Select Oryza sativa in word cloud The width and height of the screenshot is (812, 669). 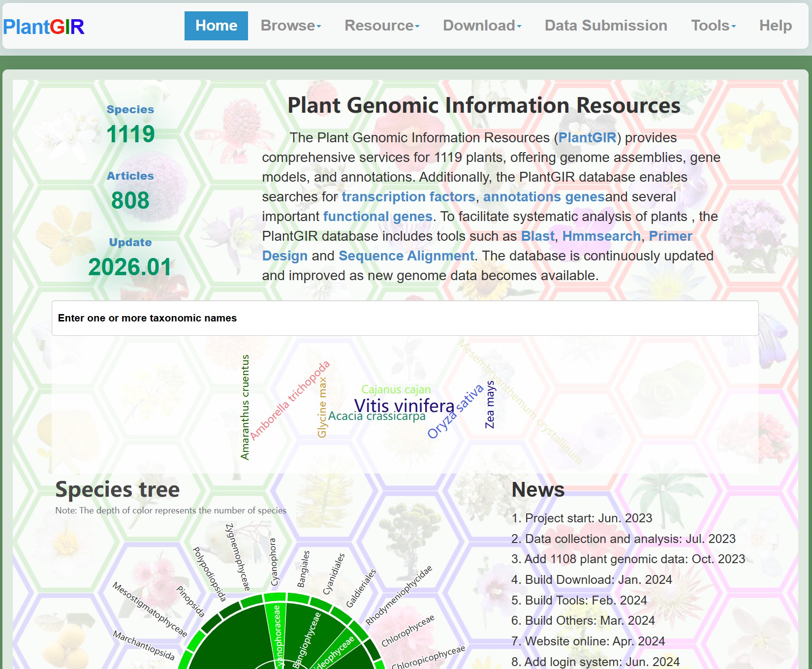(x=455, y=412)
